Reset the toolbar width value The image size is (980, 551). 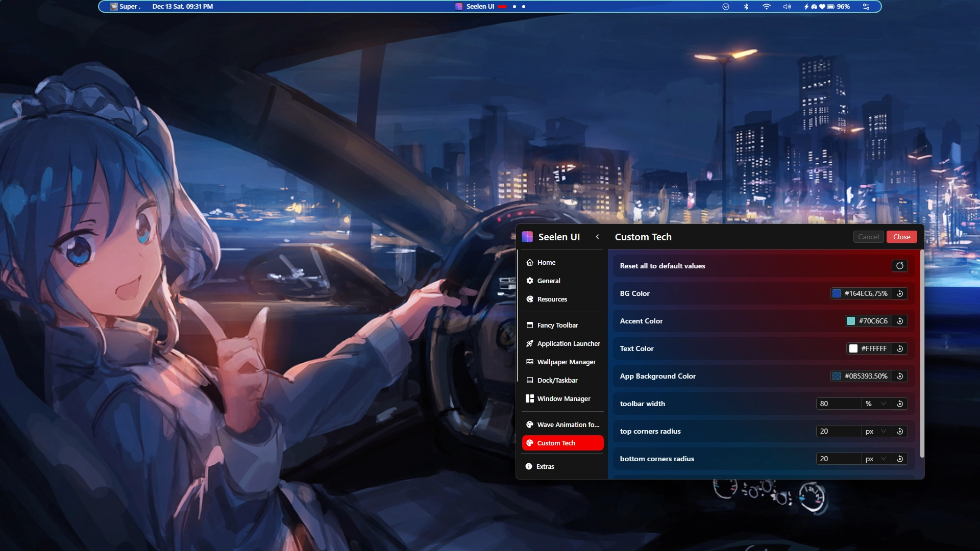[x=900, y=404]
